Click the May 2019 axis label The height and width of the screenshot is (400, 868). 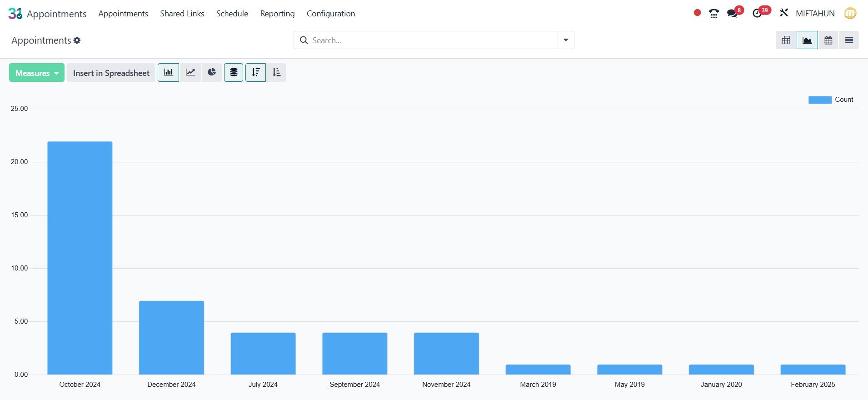pyautogui.click(x=630, y=385)
